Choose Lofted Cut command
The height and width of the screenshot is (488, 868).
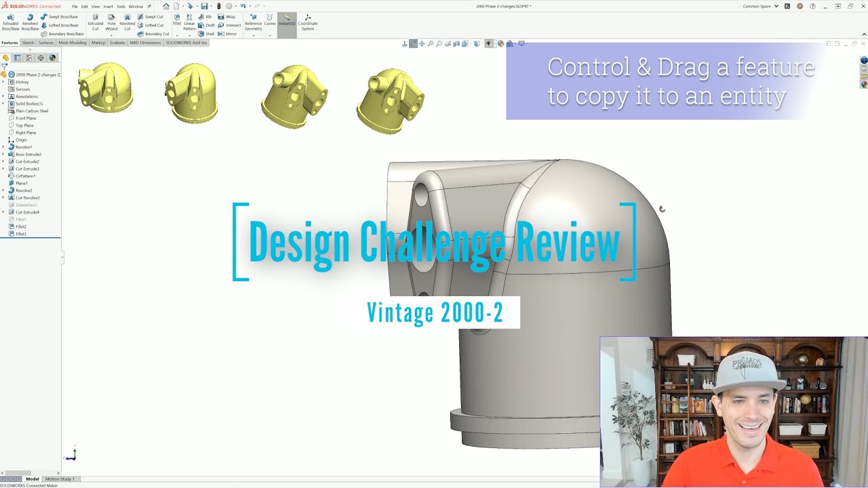click(150, 25)
